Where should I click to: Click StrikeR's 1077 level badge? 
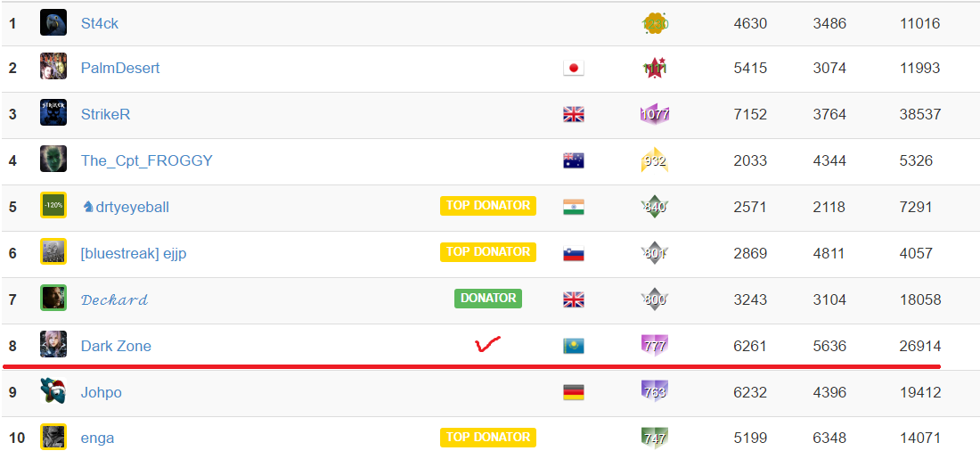click(x=655, y=114)
